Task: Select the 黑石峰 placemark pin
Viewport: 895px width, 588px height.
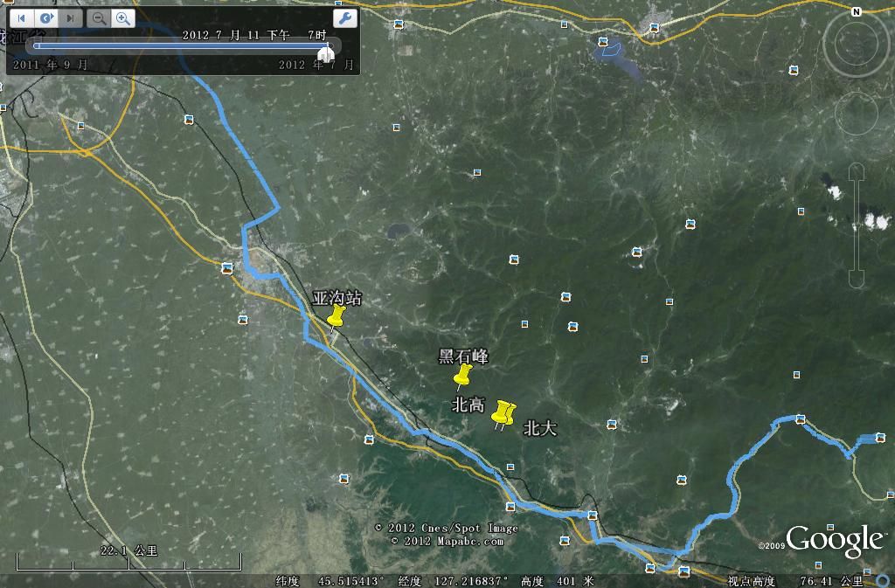Action: (x=463, y=375)
